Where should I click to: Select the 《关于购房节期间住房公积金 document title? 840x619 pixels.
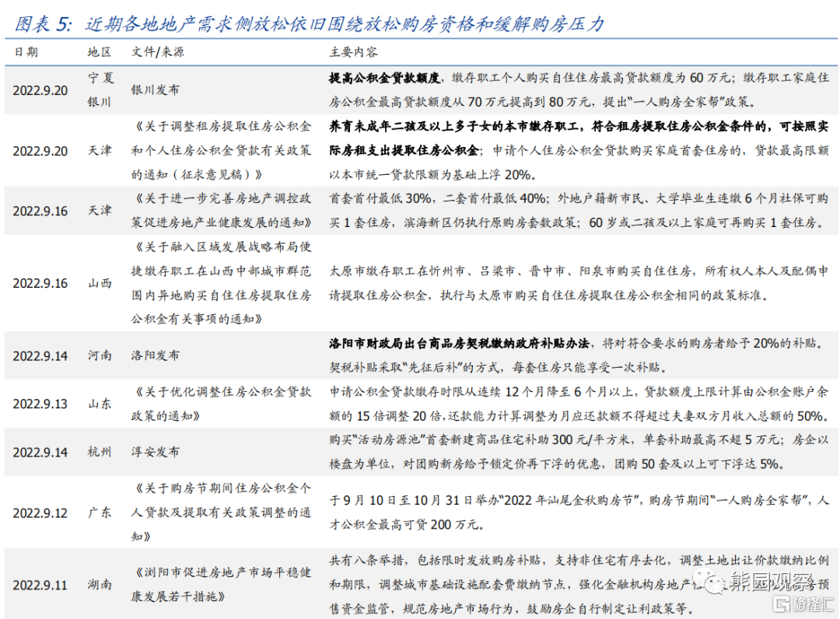221,512
